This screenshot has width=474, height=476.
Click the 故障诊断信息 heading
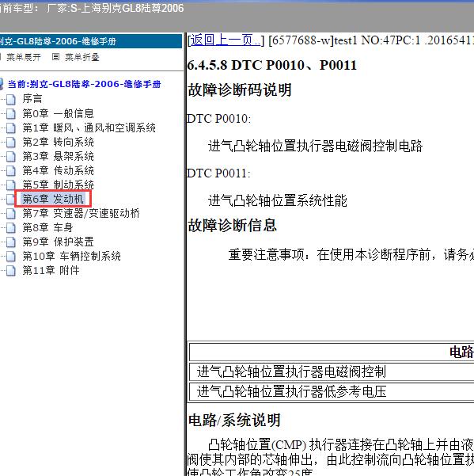pos(232,225)
